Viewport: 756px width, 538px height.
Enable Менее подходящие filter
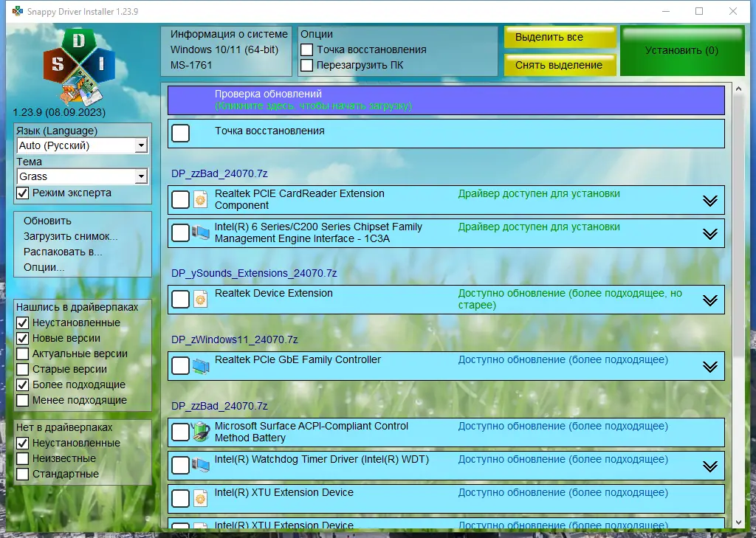(x=23, y=400)
